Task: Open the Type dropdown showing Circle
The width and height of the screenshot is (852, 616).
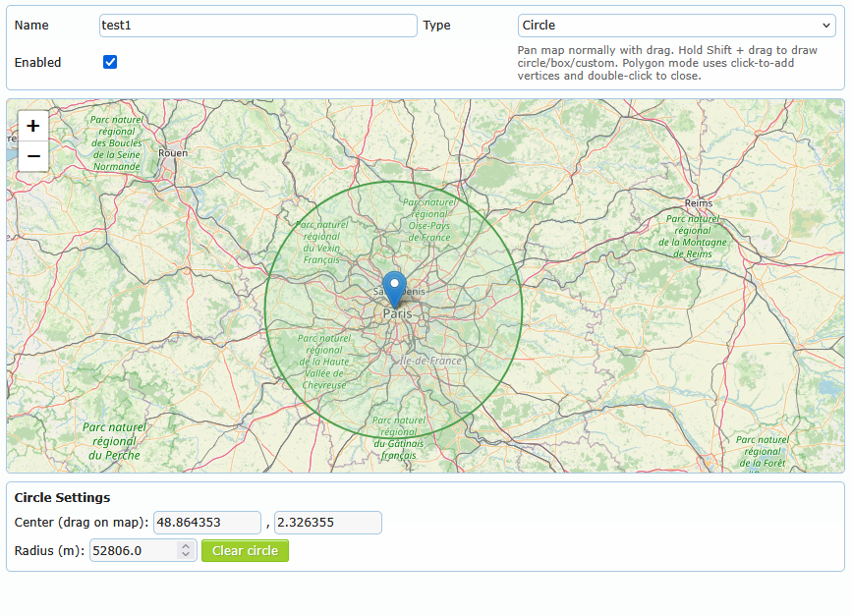Action: (676, 26)
